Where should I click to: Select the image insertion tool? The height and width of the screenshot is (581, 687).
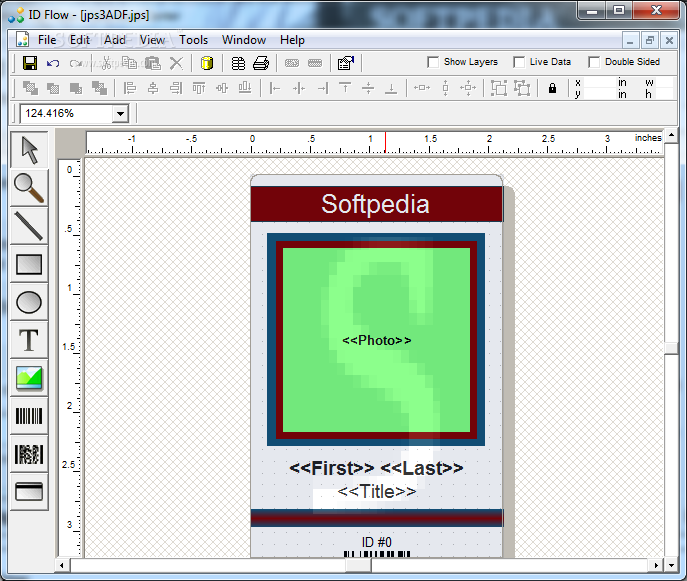[x=29, y=378]
